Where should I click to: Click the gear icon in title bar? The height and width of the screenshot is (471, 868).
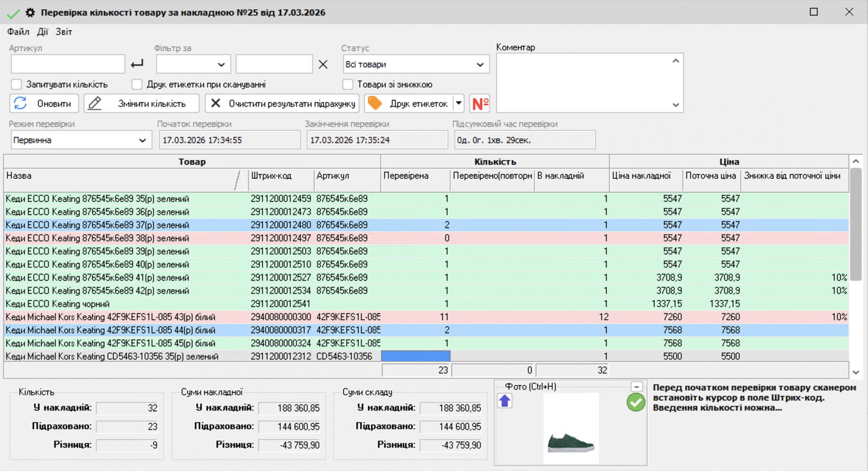click(30, 12)
